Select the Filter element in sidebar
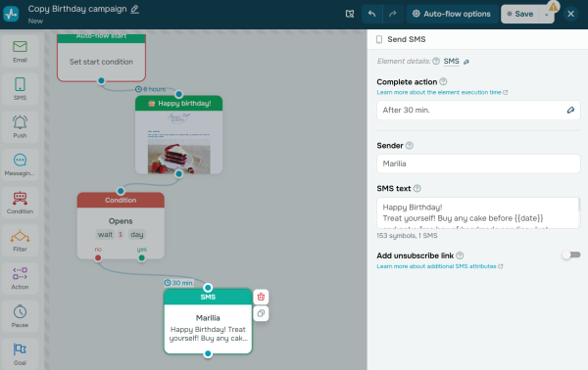The height and width of the screenshot is (370, 588). coord(20,241)
